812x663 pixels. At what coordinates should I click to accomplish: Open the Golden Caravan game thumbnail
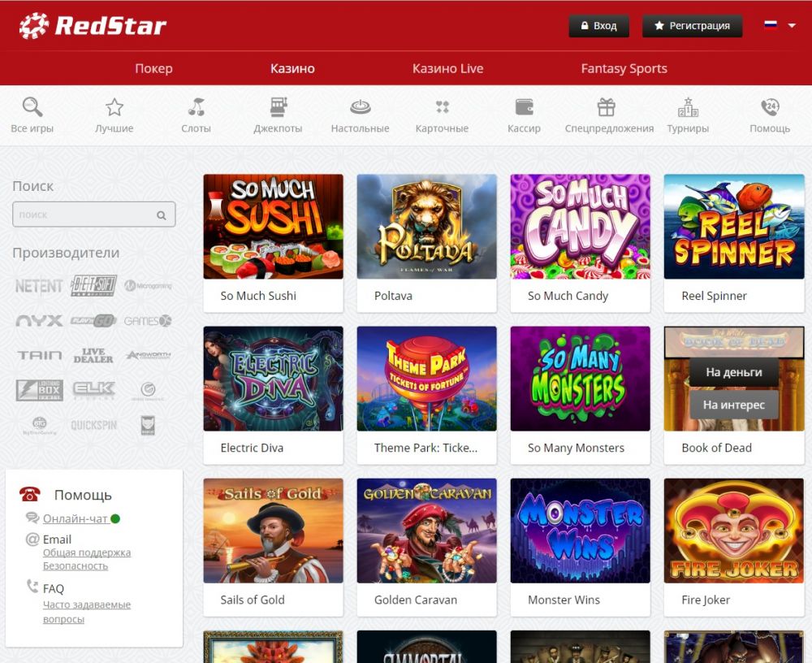pos(427,531)
